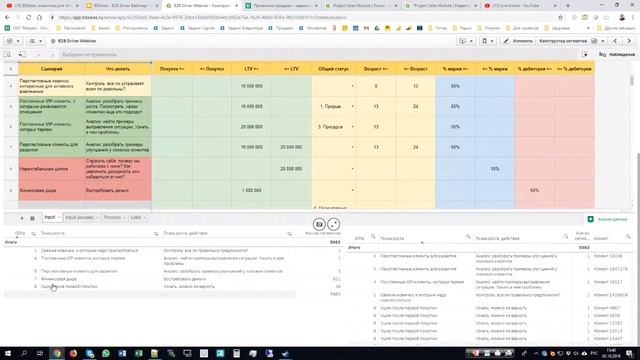640x360 pixels.
Task: Open Конструктор сегментов button
Action: coord(563,41)
